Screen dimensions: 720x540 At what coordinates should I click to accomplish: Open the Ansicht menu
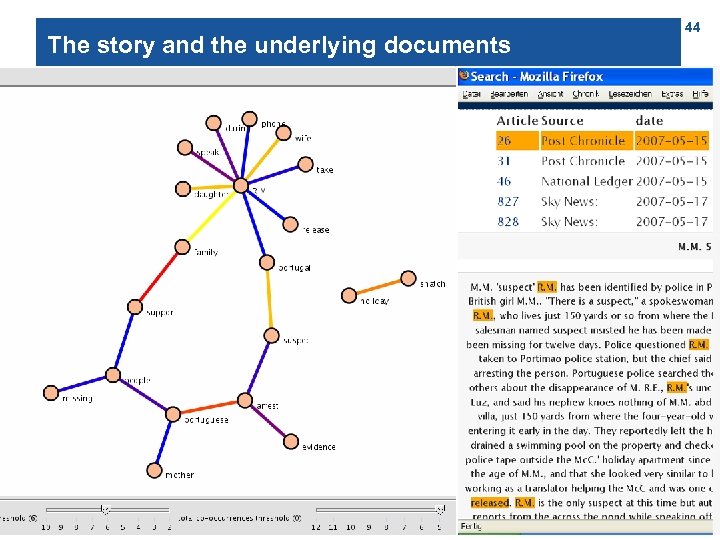[x=550, y=94]
